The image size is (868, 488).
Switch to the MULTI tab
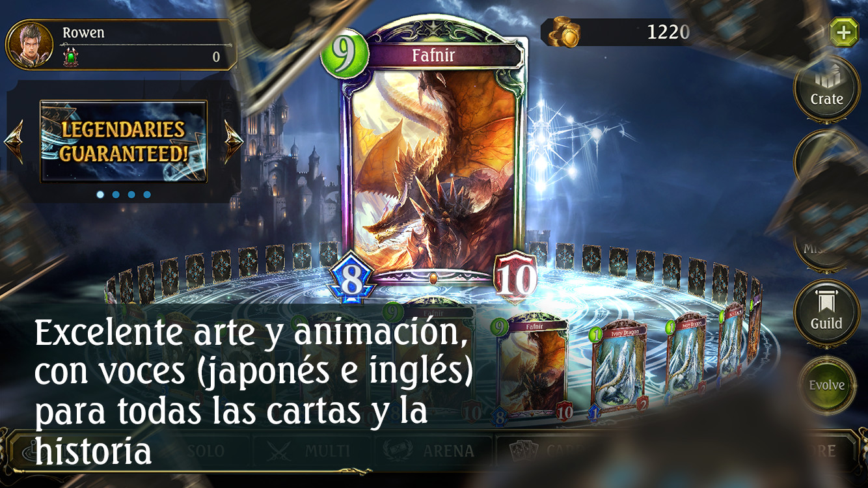[309, 450]
